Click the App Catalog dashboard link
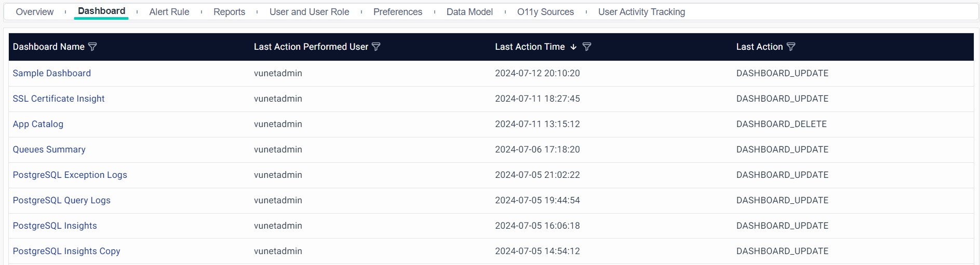980x265 pixels. coord(38,124)
